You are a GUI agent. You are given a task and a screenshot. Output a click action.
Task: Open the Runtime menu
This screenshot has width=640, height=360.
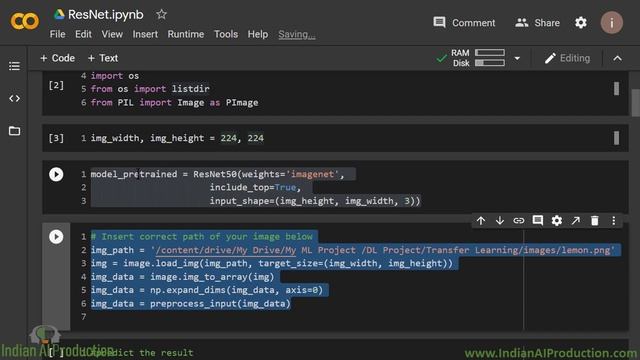pyautogui.click(x=186, y=34)
